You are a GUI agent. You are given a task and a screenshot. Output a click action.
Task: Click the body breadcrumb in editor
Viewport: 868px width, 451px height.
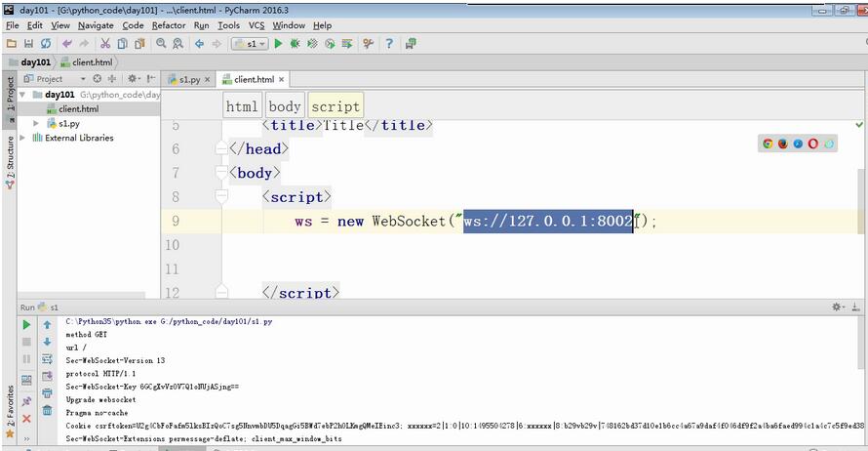coord(285,106)
